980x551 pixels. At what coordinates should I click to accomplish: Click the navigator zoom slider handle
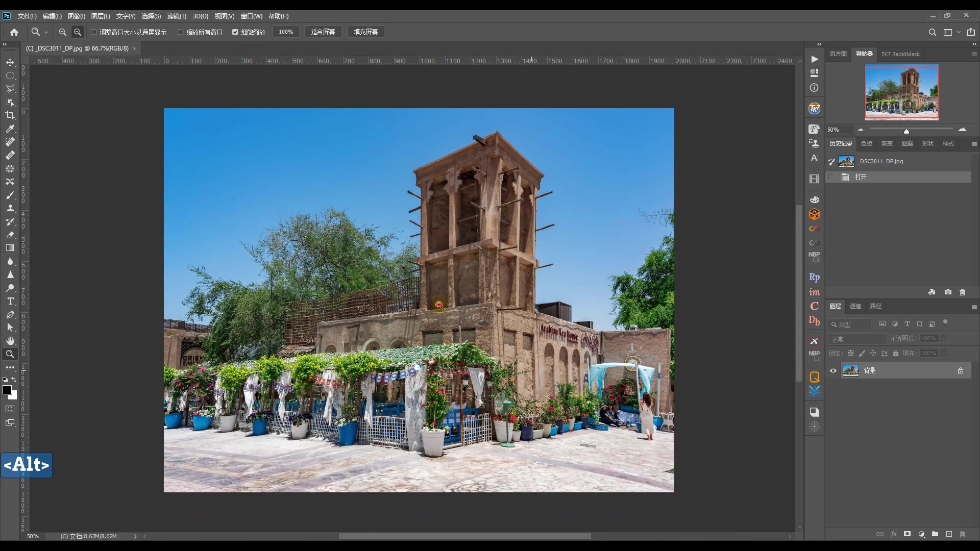coord(906,131)
